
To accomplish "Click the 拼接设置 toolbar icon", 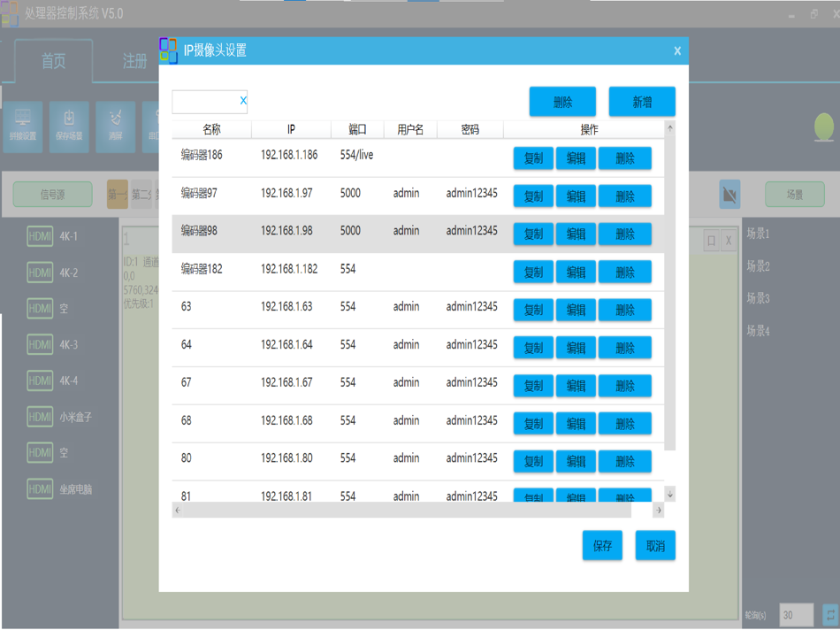I will tap(22, 127).
